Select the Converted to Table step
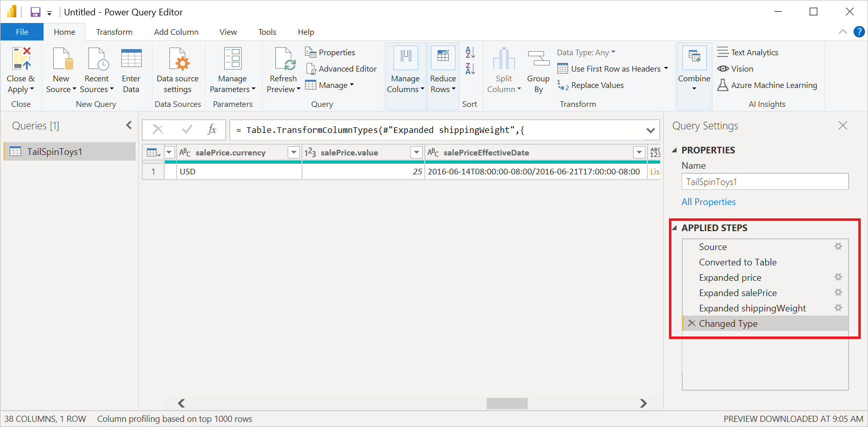The height and width of the screenshot is (427, 868). [765, 262]
